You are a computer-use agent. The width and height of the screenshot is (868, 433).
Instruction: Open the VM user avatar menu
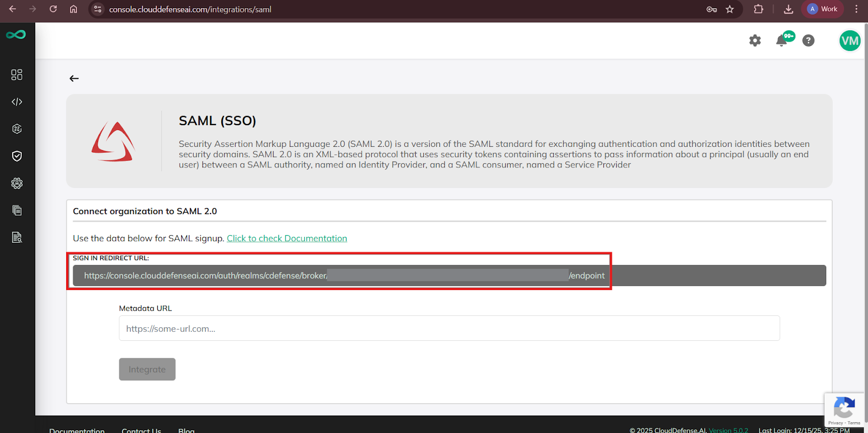pyautogui.click(x=850, y=41)
